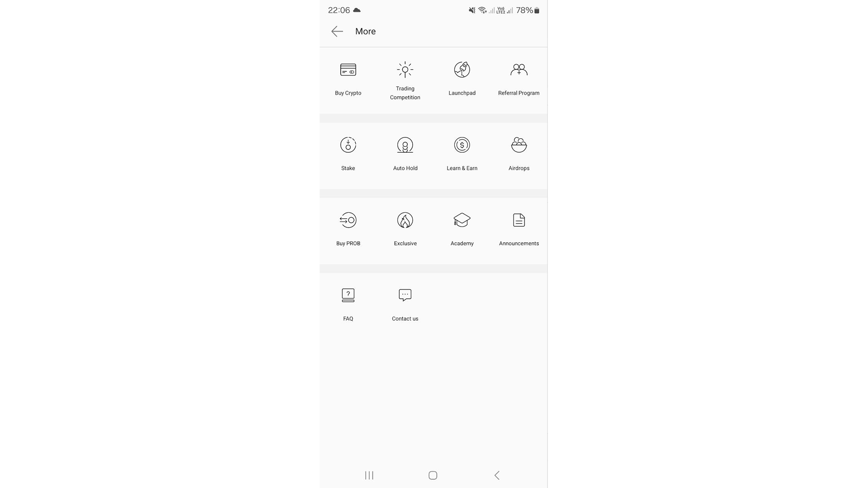Access Airdrops feature
868x488 pixels.
coord(519,153)
